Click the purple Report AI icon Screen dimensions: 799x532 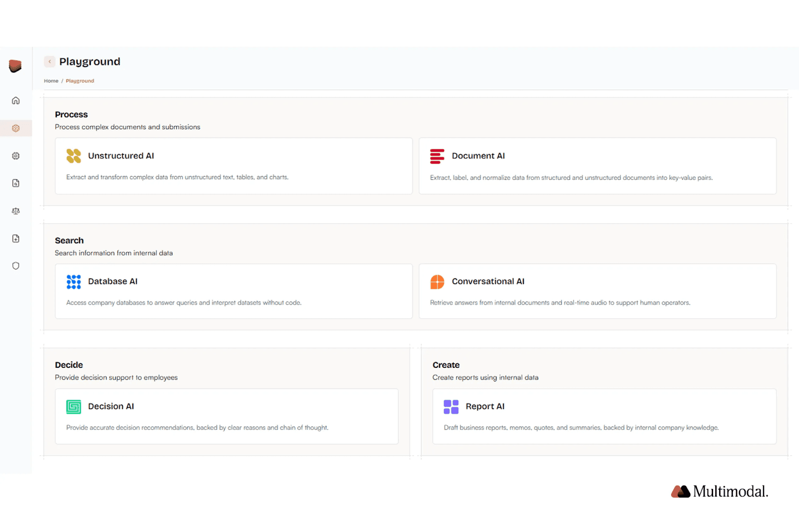[451, 407]
